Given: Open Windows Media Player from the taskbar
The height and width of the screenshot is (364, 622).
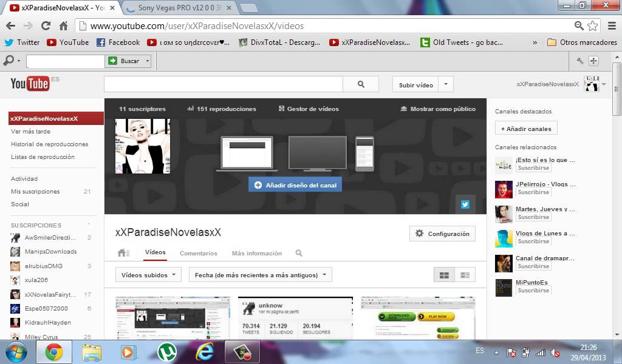Looking at the screenshot, I should click(129, 352).
